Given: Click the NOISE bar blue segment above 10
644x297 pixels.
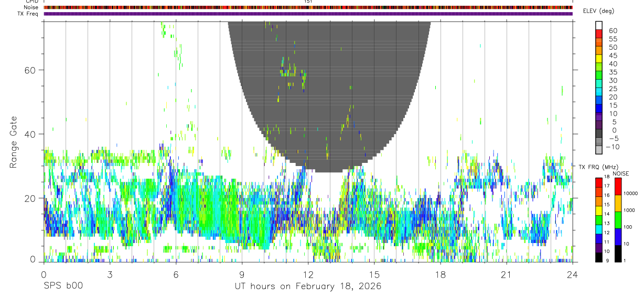Looking at the screenshot, I should [618, 236].
